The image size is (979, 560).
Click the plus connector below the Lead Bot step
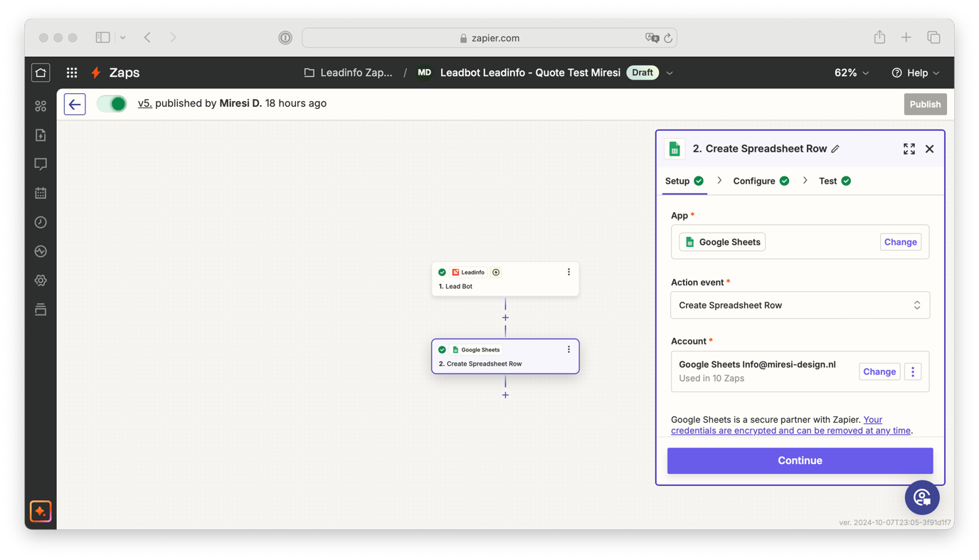tap(505, 317)
